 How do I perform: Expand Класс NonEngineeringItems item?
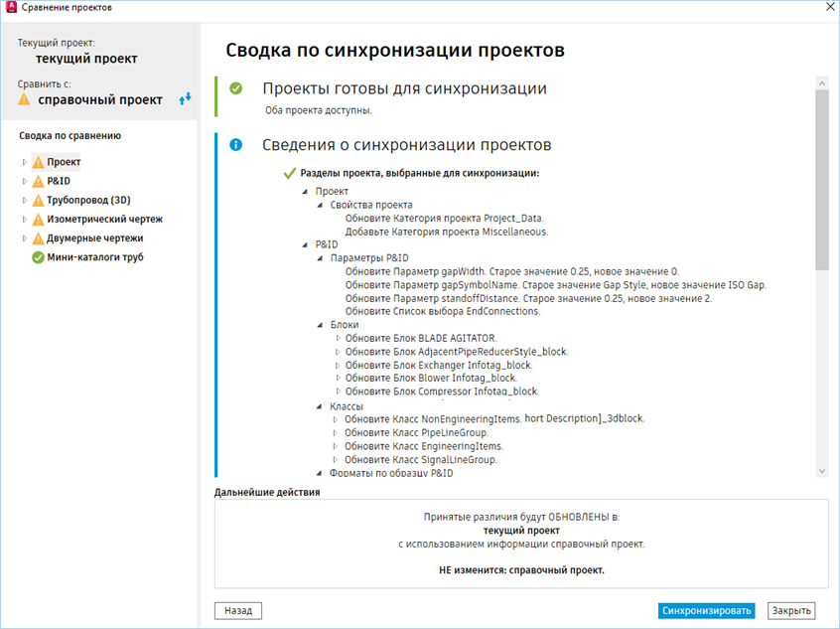tap(336, 419)
